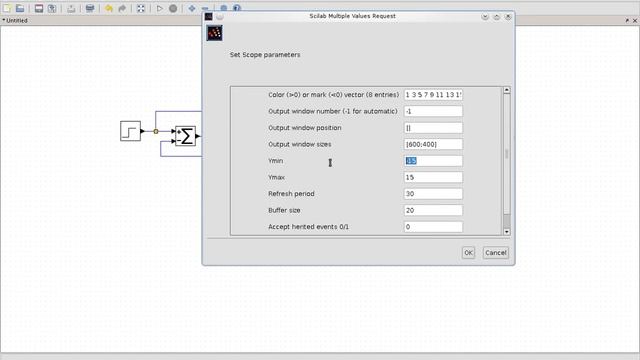Edit the Buffer size field
Viewport: 640px width, 360px height.
[x=433, y=210]
